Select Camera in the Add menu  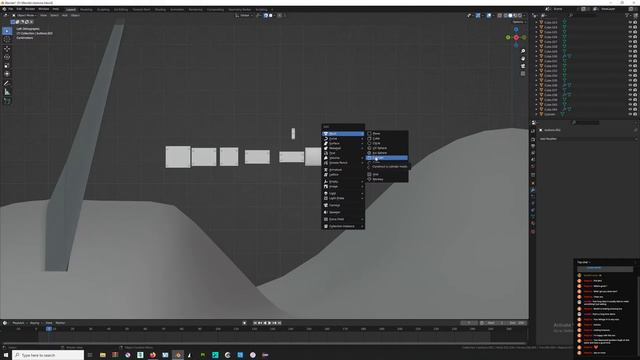[343, 205]
